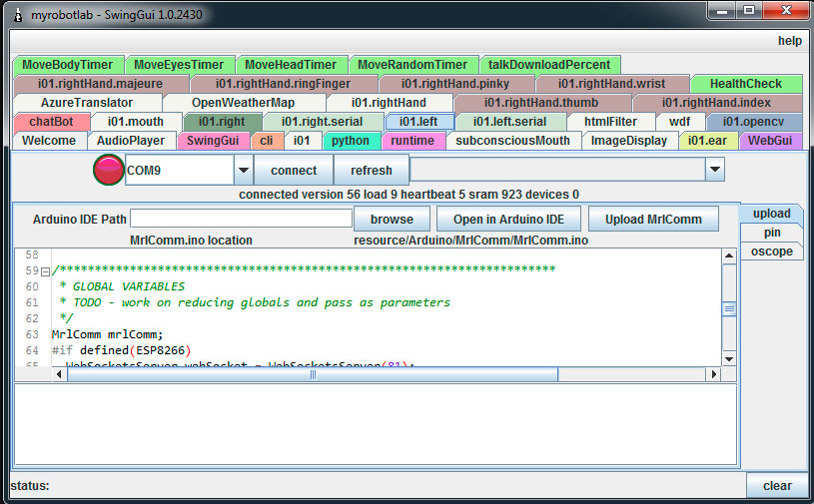Open the AudioPlayer tab

pos(131,141)
